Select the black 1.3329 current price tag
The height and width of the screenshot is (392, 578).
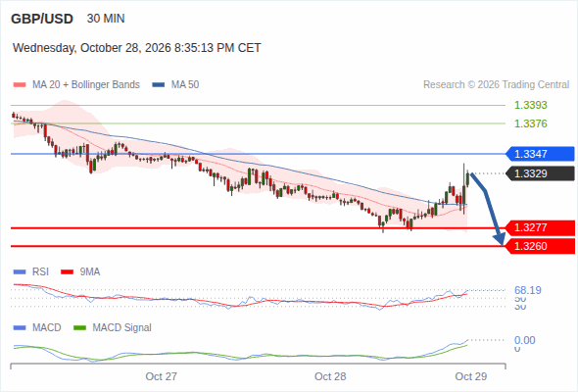(540, 173)
